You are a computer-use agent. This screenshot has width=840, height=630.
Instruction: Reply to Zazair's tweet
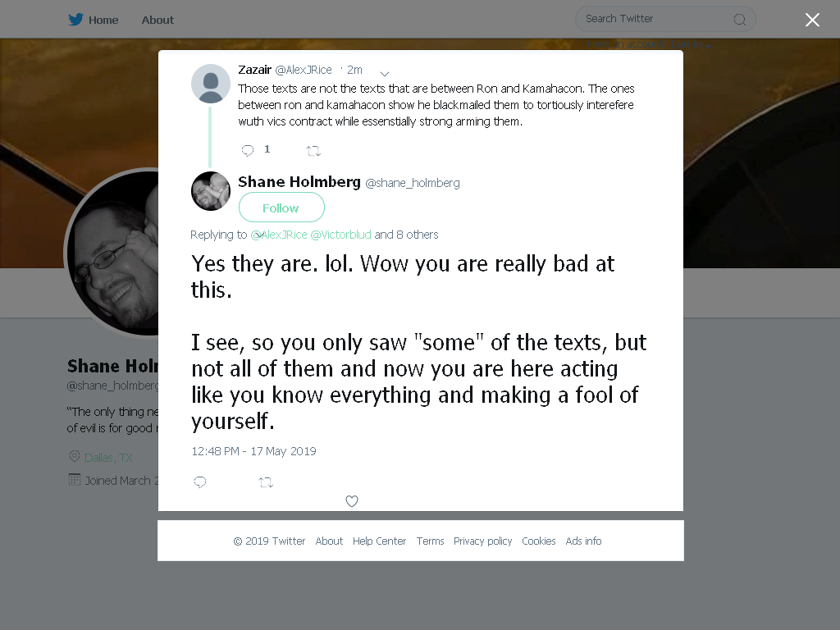coord(248,151)
